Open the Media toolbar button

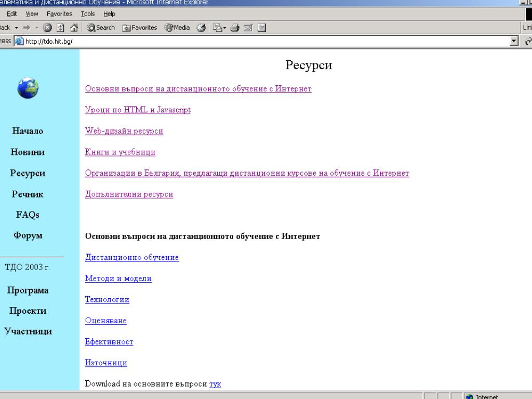[x=177, y=28]
